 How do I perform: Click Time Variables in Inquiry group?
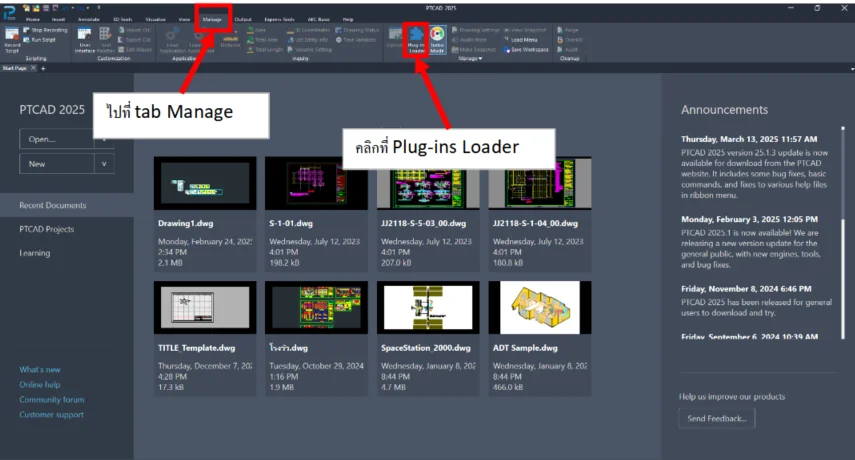[x=356, y=40]
